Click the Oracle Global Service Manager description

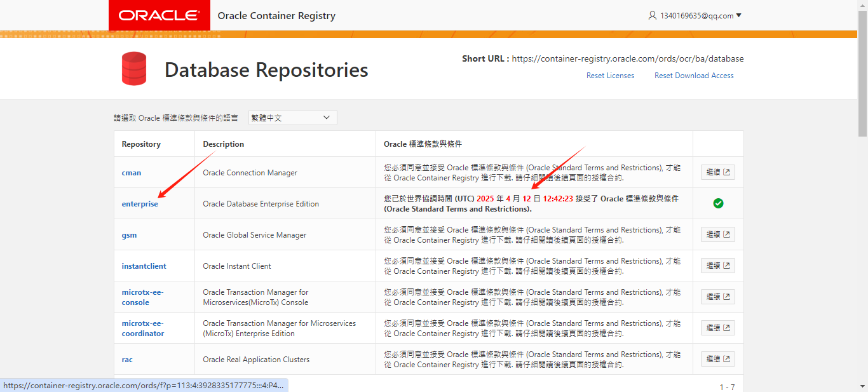(255, 235)
